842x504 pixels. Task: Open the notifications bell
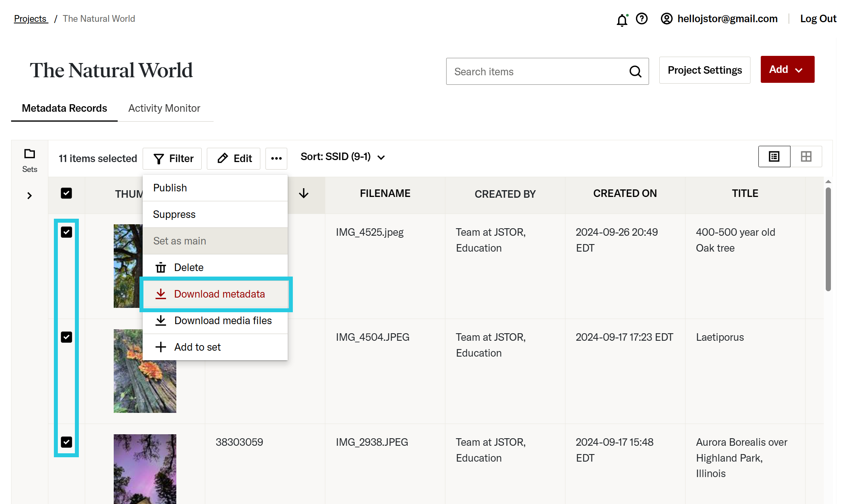point(622,19)
